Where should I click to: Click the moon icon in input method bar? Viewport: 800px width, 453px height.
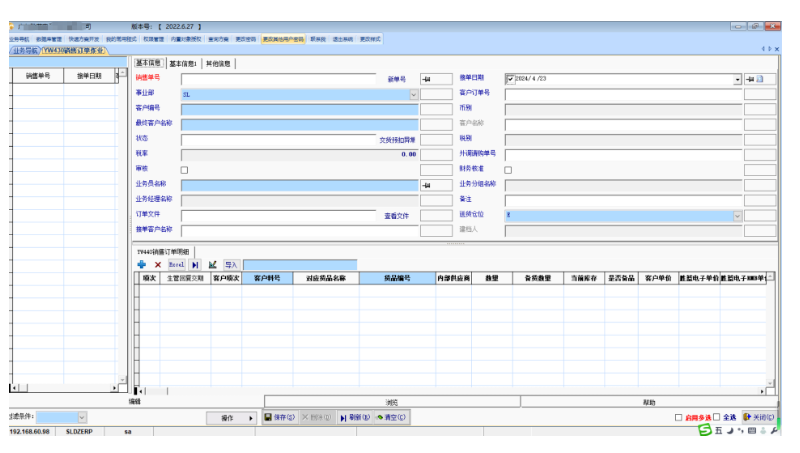[x=730, y=431]
